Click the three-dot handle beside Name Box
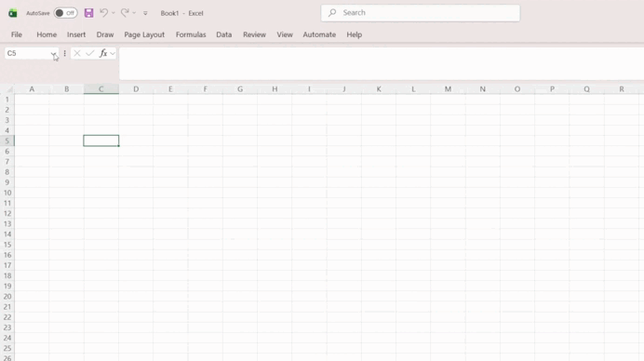Screen dimensions: 644x361 point(64,53)
